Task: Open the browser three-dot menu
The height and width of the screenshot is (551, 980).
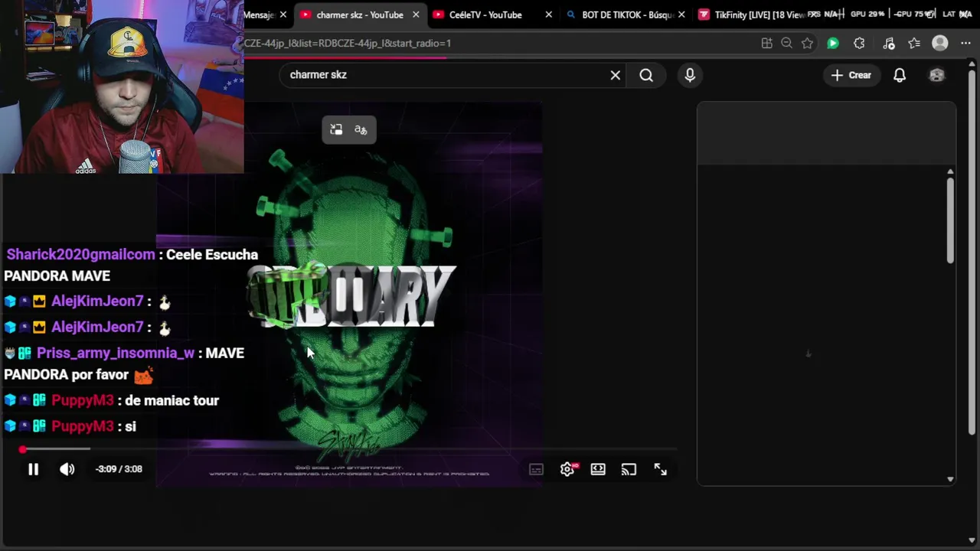Action: click(x=965, y=44)
